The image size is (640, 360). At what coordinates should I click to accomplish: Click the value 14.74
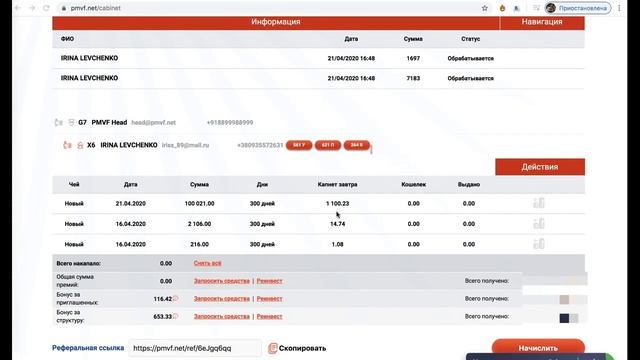click(x=338, y=224)
